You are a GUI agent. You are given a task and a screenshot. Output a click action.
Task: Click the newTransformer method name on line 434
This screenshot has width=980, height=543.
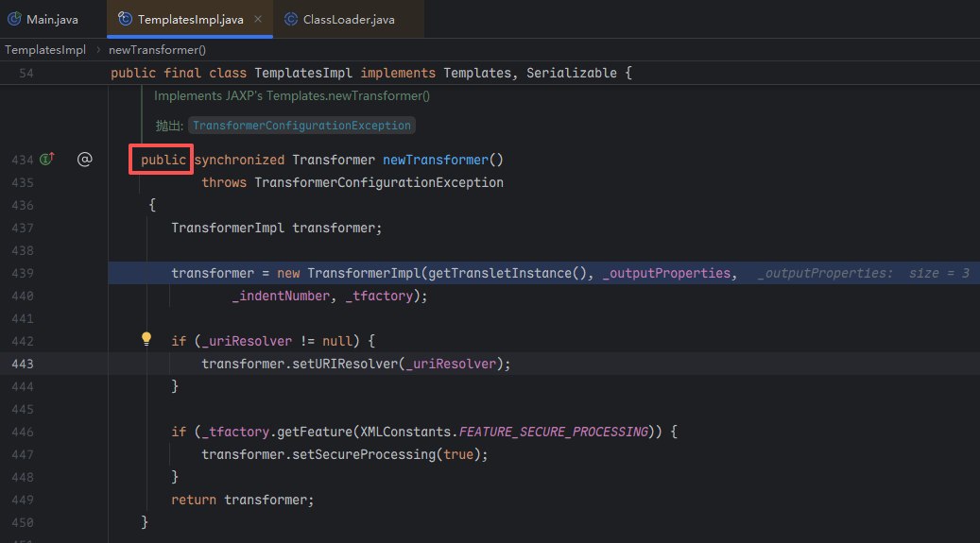tap(436, 160)
